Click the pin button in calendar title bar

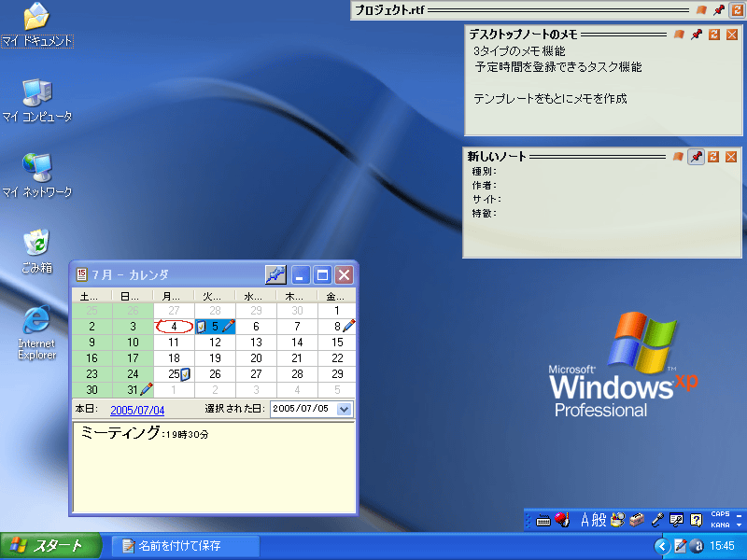275,274
